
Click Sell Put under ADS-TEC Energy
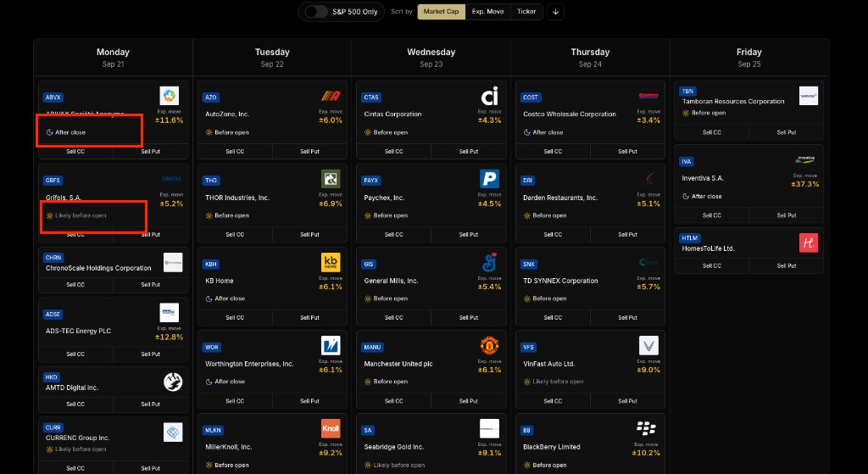pyautogui.click(x=151, y=354)
